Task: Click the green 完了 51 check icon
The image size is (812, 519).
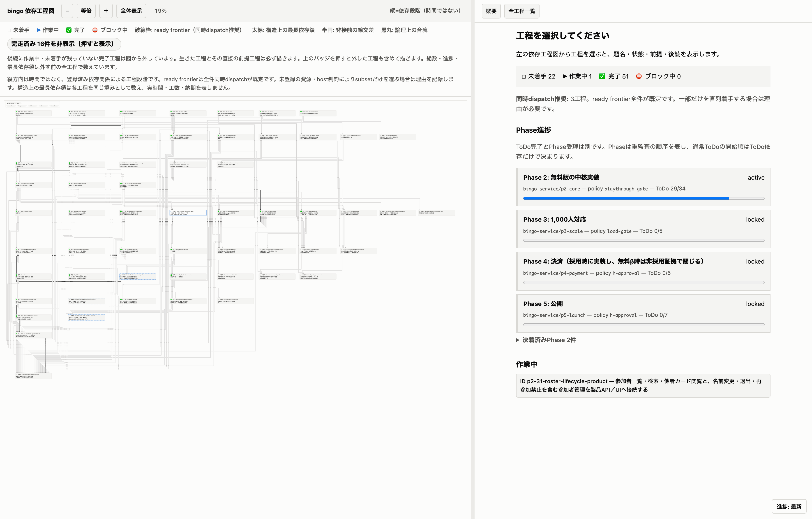Action: 602,76
